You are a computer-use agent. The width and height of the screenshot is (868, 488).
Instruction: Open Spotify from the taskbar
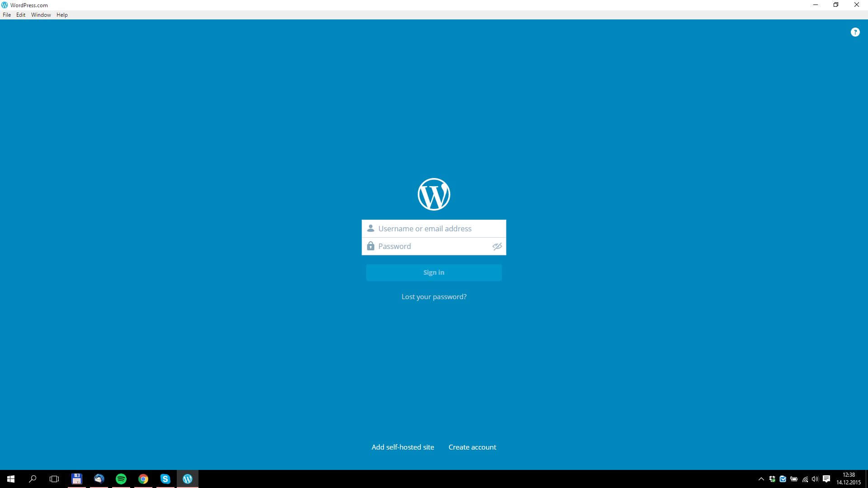pos(121,479)
